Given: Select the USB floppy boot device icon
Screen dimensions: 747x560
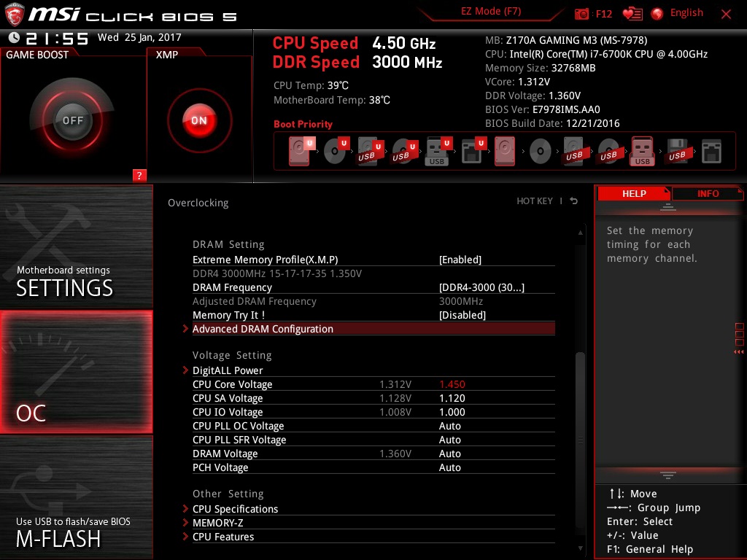Looking at the screenshot, I should point(677,152).
